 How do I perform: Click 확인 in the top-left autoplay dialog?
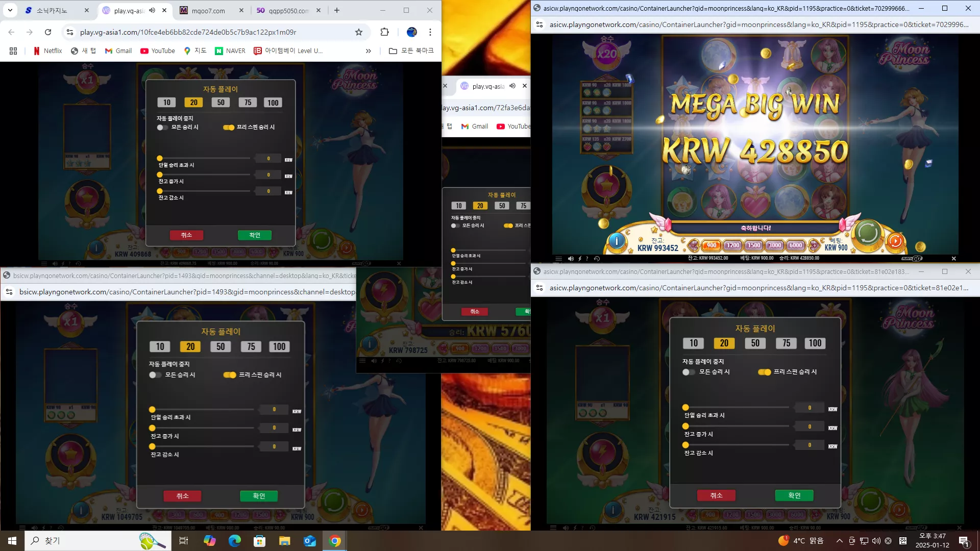click(255, 235)
